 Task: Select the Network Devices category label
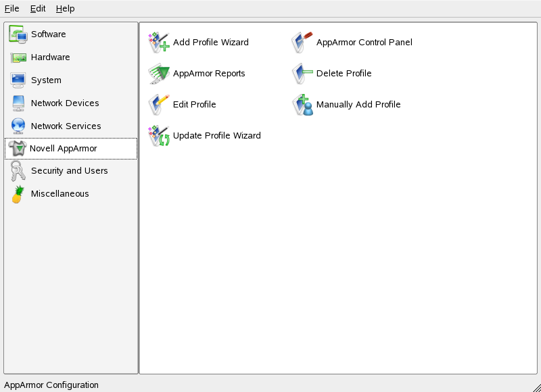pos(65,103)
